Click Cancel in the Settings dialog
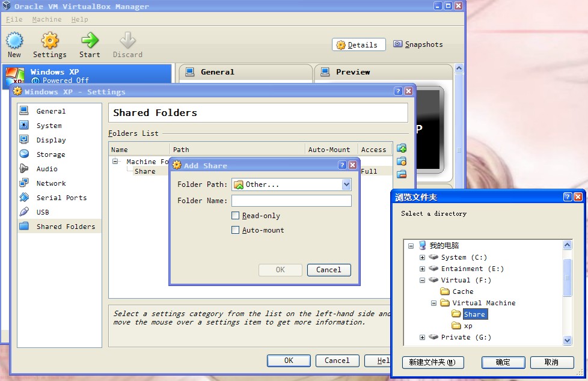The height and width of the screenshot is (381, 588). (x=337, y=361)
